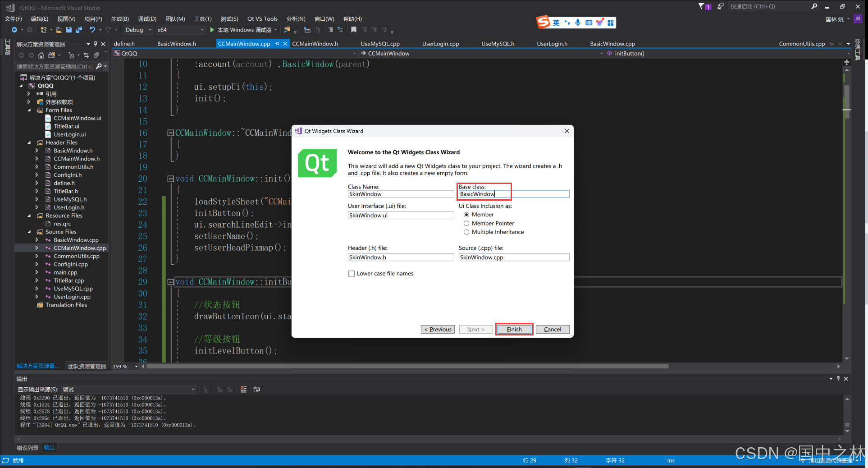Click the Sync with Active Document icon
The width and height of the screenshot is (868, 468).
86,55
